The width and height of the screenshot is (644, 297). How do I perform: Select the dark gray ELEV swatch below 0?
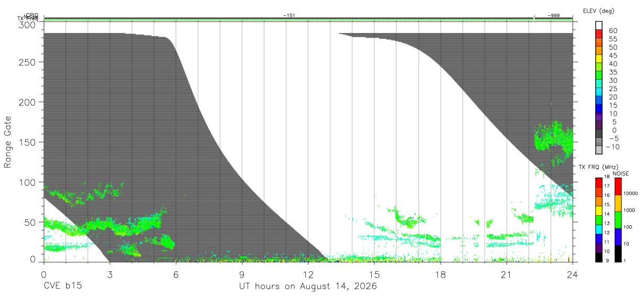599,134
